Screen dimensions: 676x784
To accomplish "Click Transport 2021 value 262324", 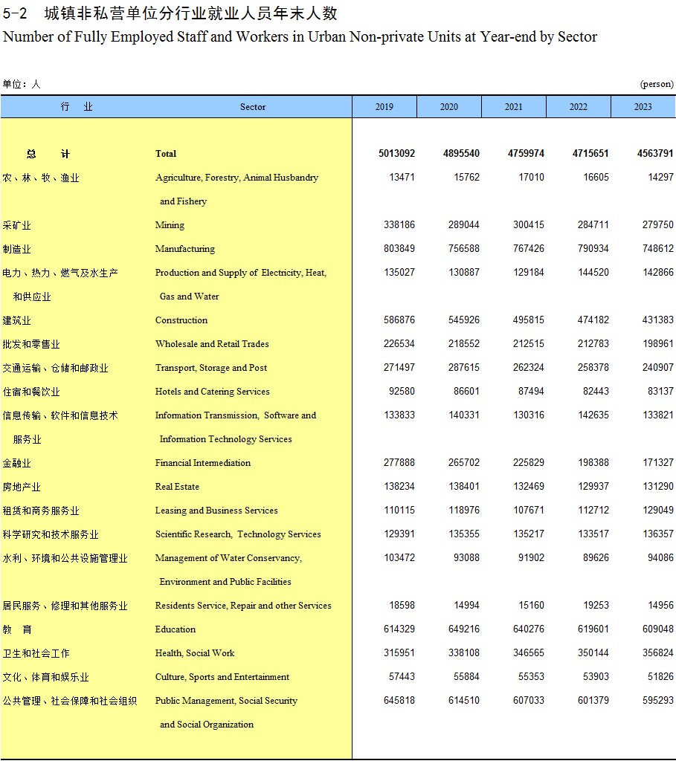I will click(x=529, y=367).
